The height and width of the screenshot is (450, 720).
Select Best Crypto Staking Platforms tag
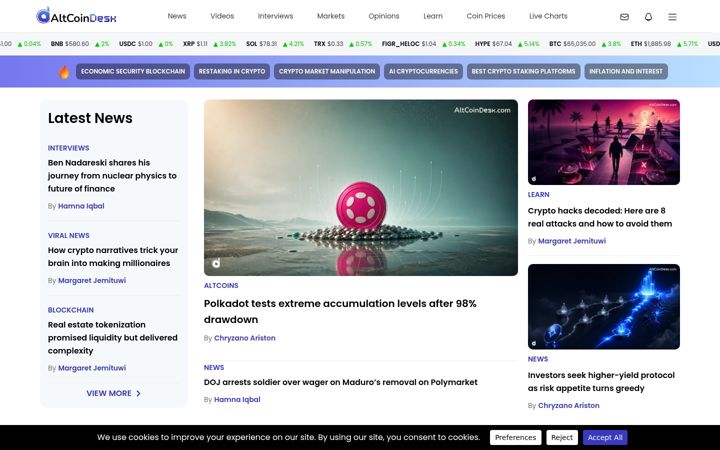[x=523, y=72]
